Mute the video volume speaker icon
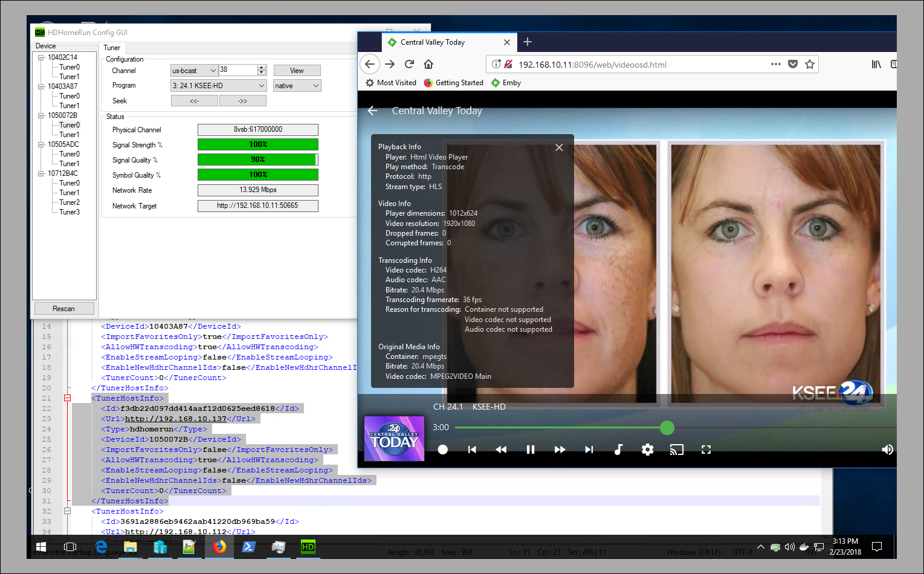This screenshot has width=924, height=574. point(887,450)
